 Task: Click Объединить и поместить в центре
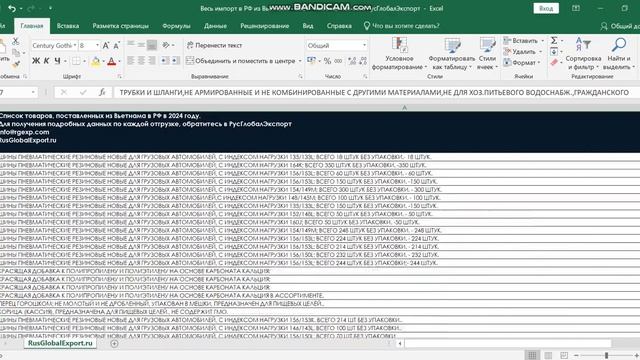240,61
